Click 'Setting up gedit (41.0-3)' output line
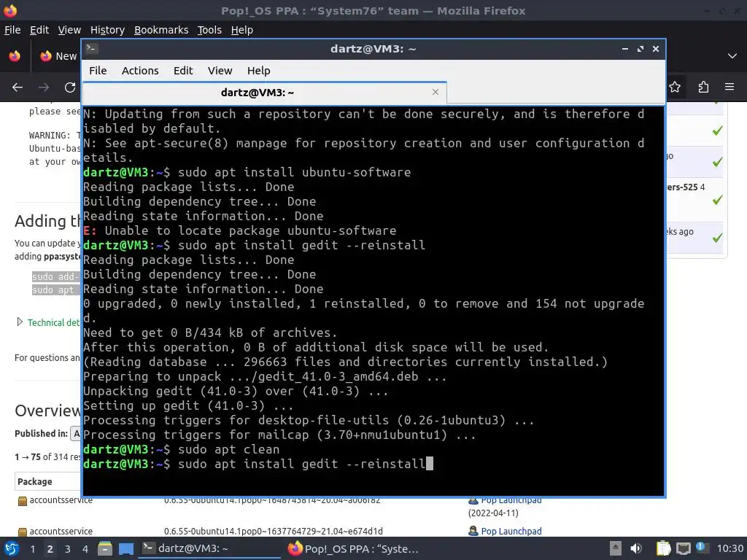The image size is (747, 560). [188, 405]
